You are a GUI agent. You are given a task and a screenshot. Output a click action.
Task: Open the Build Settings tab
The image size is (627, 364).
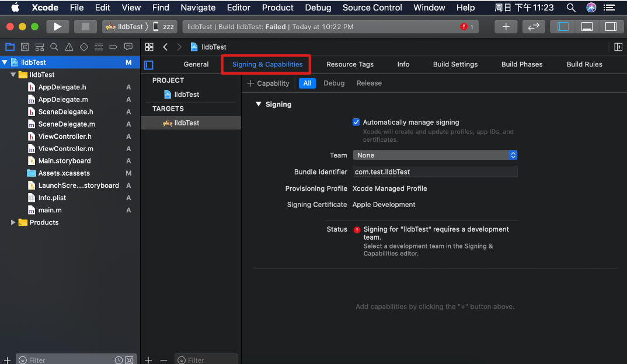point(455,64)
